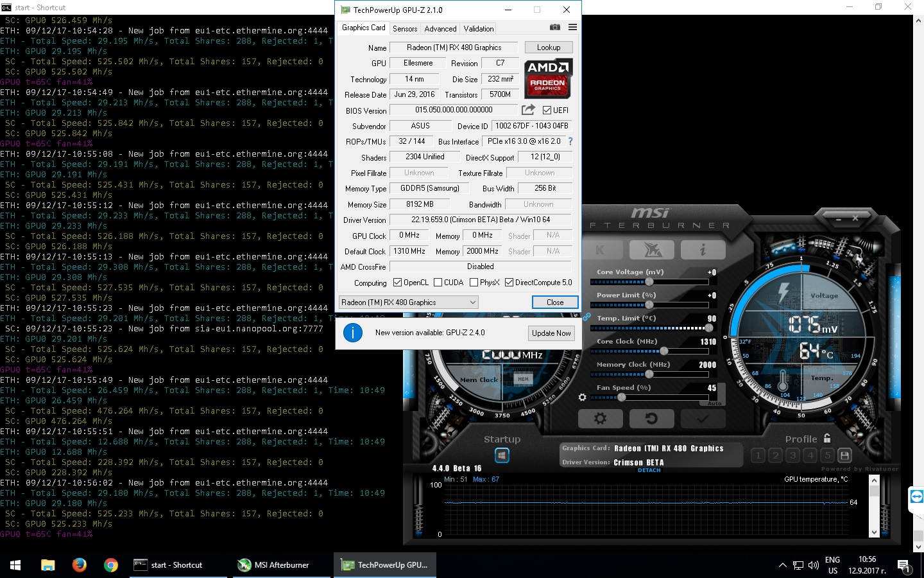Open Afterburner settings gear button

[x=600, y=419]
